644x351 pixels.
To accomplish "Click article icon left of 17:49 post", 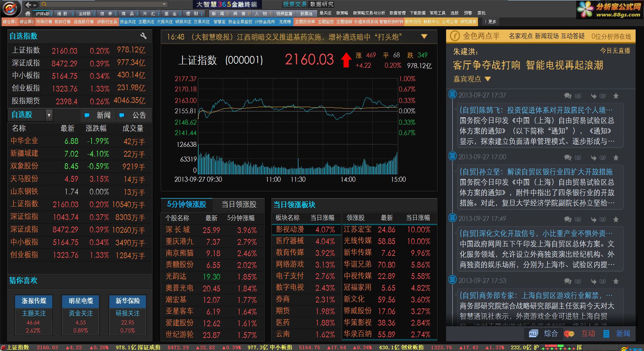I will pyautogui.click(x=452, y=218).
